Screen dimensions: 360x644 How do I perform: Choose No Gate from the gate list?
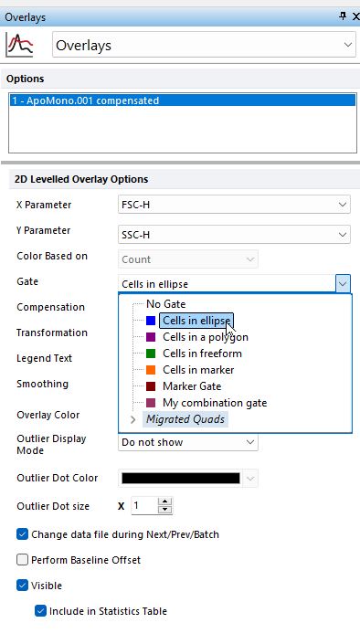165,304
